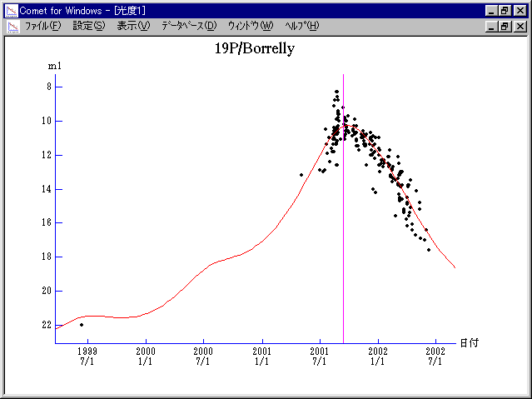
Task: Close the Comet for Windows application
Action: [x=520, y=11]
